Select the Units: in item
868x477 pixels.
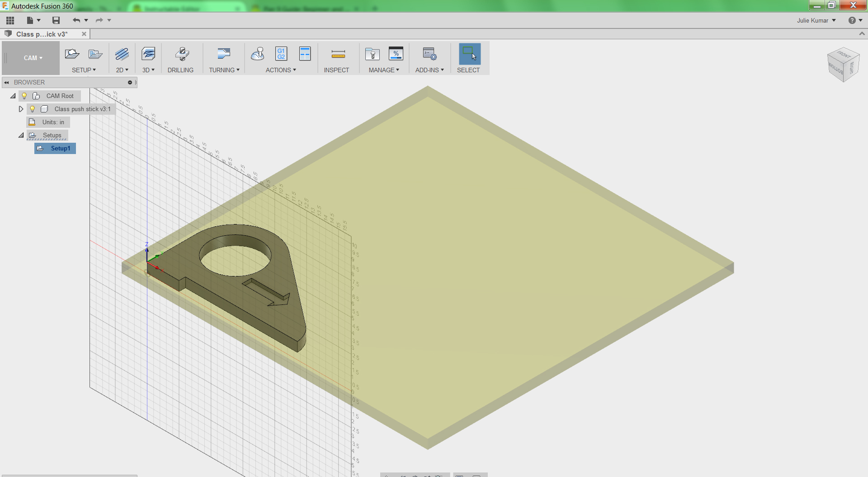click(53, 122)
